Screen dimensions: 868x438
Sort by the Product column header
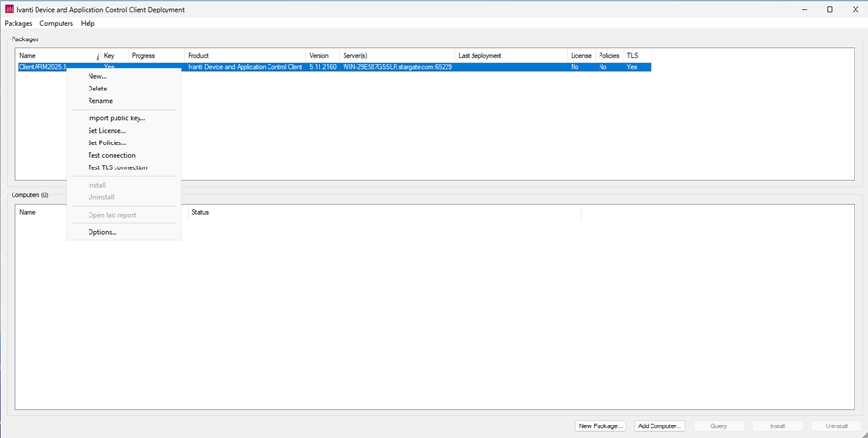click(244, 56)
